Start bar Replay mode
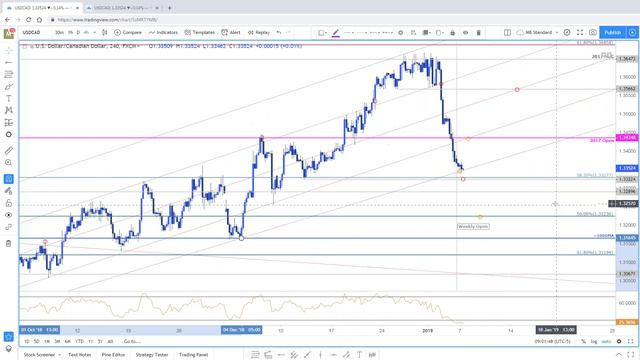This screenshot has height=360, width=640. (259, 32)
